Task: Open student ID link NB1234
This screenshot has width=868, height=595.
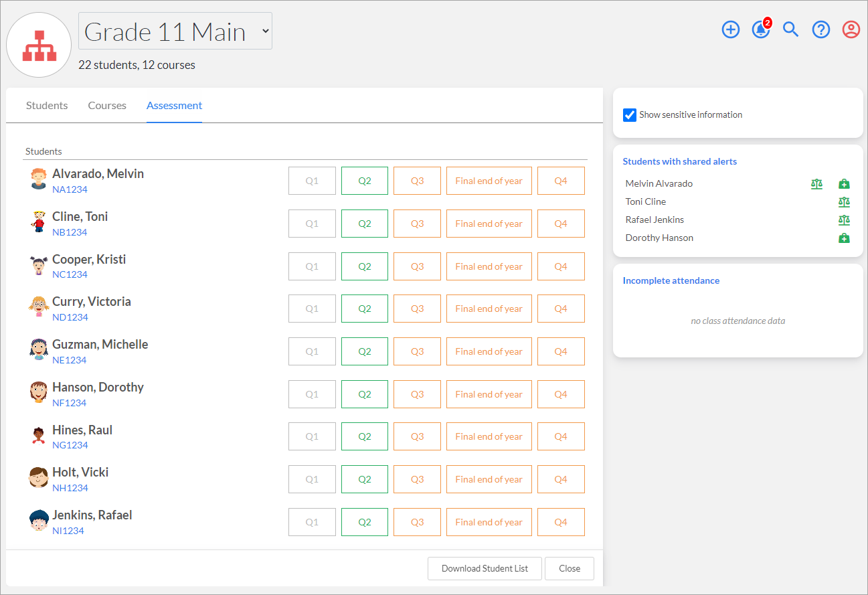Action: pos(70,232)
